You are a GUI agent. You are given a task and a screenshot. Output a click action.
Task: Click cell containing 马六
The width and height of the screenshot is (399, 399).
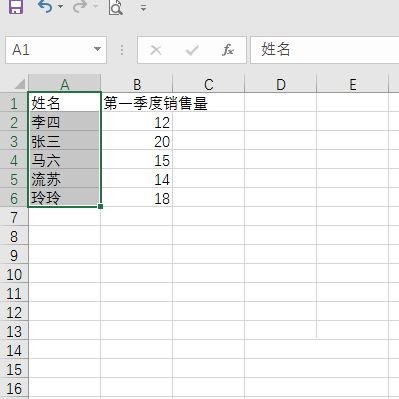click(x=65, y=160)
